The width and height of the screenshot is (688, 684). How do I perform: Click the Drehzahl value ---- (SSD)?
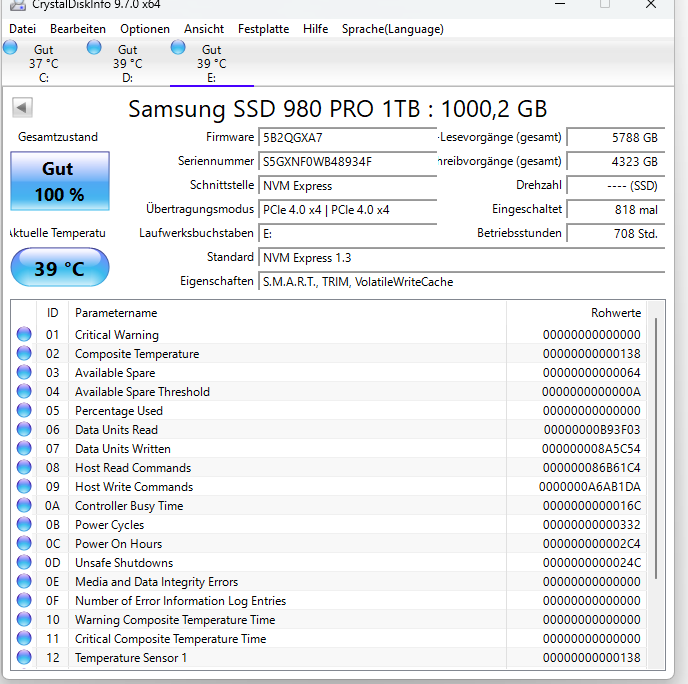(x=616, y=186)
